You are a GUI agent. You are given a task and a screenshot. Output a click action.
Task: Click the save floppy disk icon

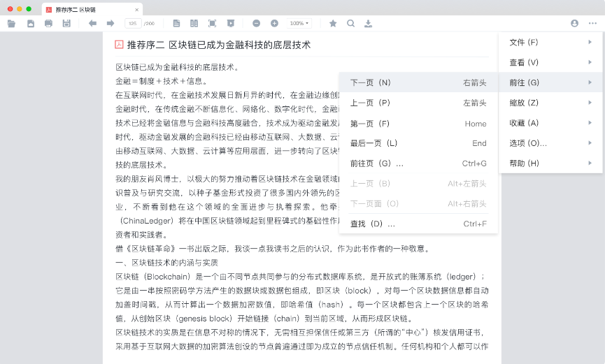click(66, 24)
